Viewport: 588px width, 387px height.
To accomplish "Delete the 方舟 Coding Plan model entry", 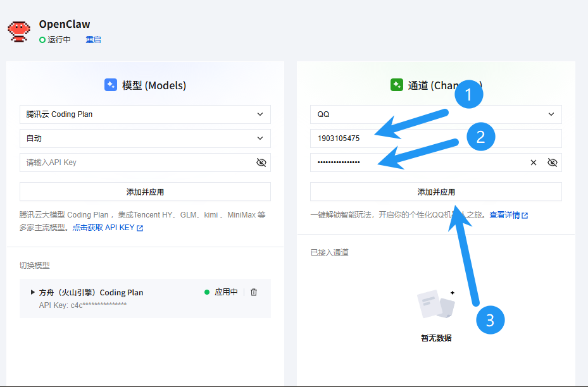I will tap(254, 292).
